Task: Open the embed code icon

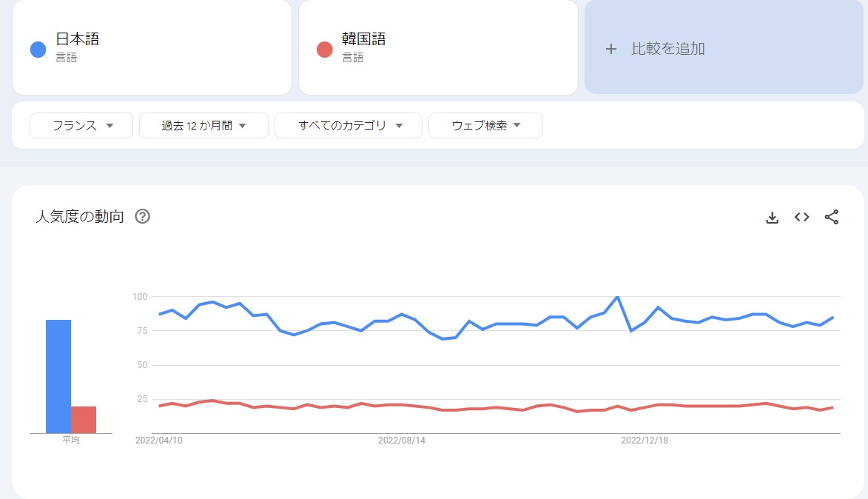Action: (801, 217)
